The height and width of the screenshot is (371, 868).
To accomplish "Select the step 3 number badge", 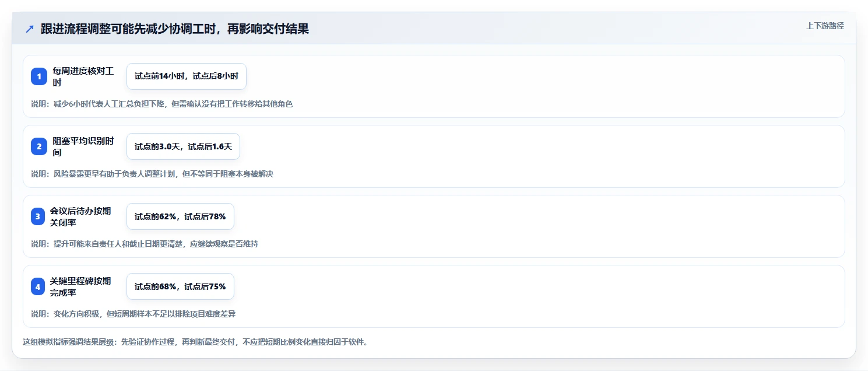I will [38, 216].
